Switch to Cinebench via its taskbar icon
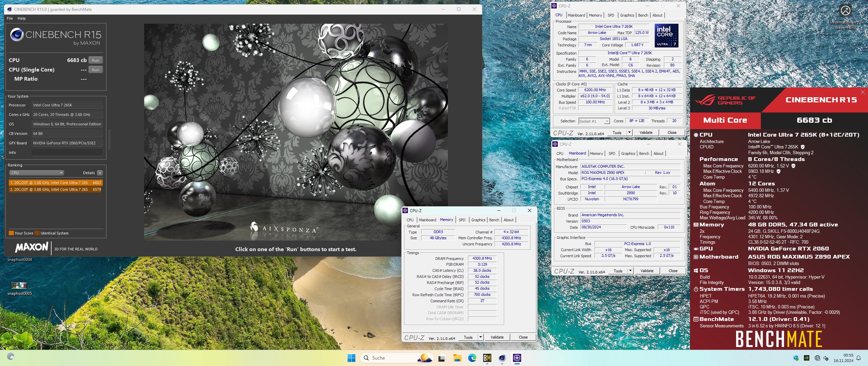868x366 pixels. [x=502, y=358]
